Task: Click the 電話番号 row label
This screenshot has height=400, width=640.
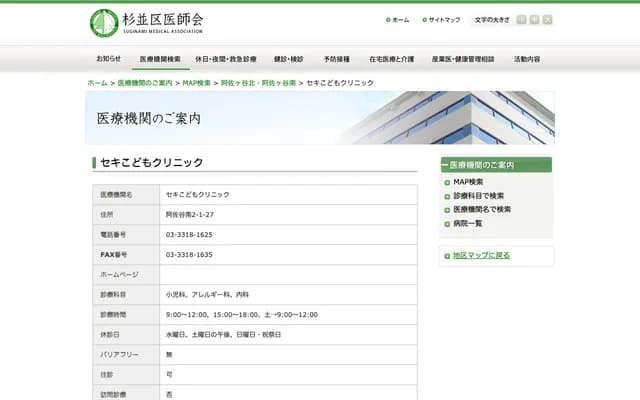Action: 113,235
